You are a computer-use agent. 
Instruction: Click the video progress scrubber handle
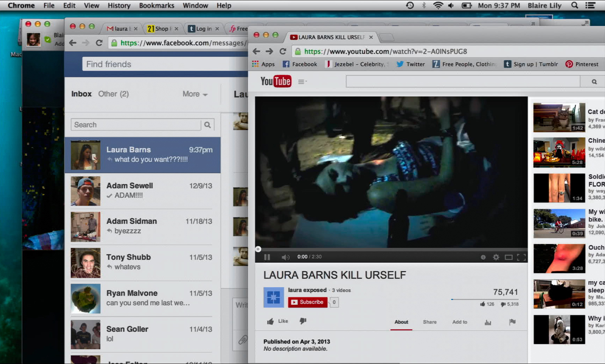pyautogui.click(x=258, y=249)
